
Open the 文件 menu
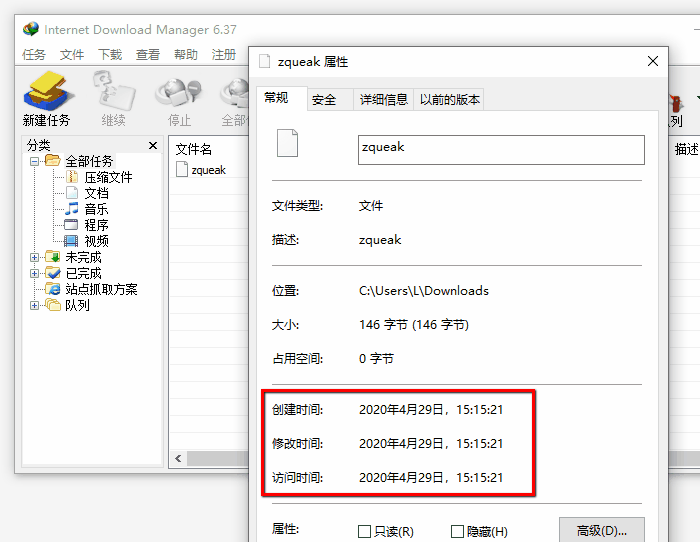pyautogui.click(x=72, y=55)
